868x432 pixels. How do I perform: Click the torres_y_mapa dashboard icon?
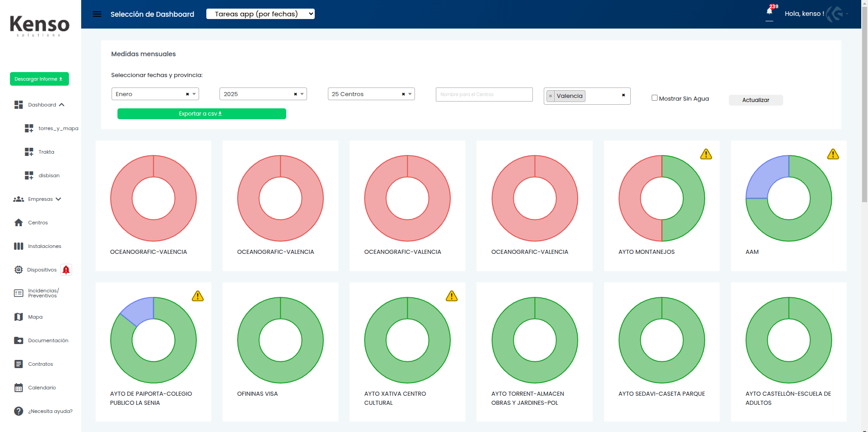click(29, 128)
